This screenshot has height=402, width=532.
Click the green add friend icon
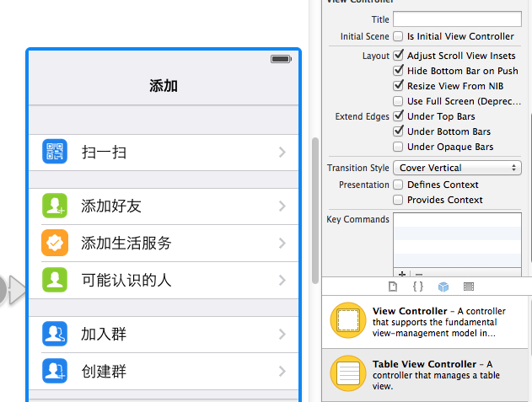(x=55, y=206)
